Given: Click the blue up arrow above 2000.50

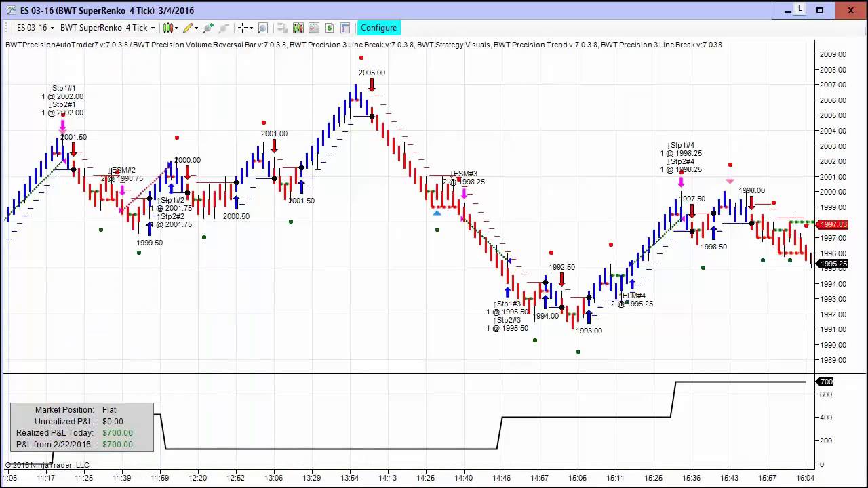Looking at the screenshot, I should [x=236, y=202].
